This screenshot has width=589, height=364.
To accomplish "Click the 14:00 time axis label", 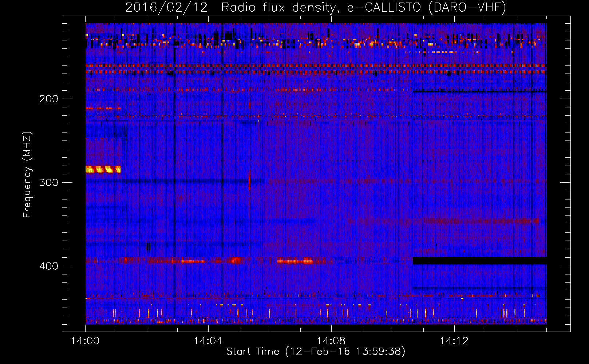I will click(x=85, y=341).
